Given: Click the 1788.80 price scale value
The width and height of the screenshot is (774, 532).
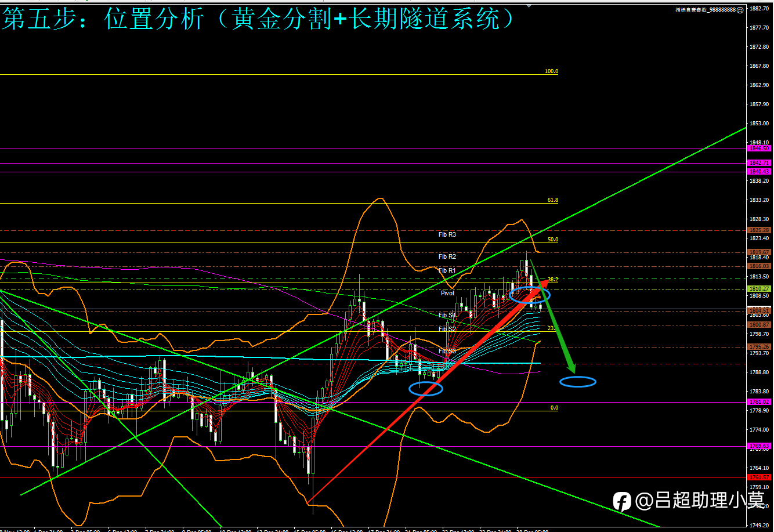Looking at the screenshot, I should pos(760,372).
